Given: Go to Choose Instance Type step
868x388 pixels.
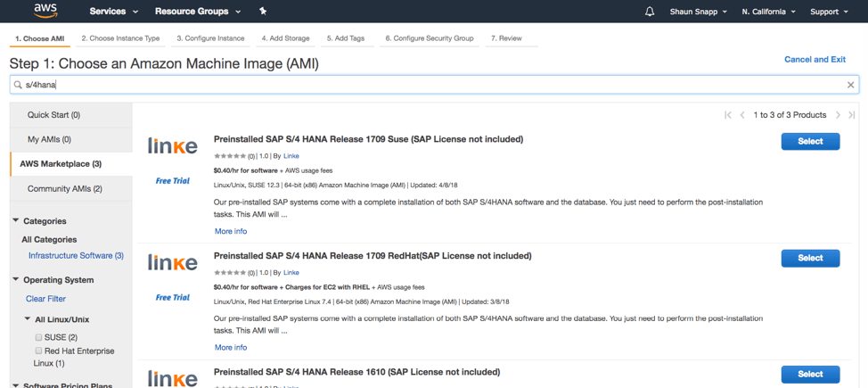Looking at the screenshot, I should [x=120, y=38].
